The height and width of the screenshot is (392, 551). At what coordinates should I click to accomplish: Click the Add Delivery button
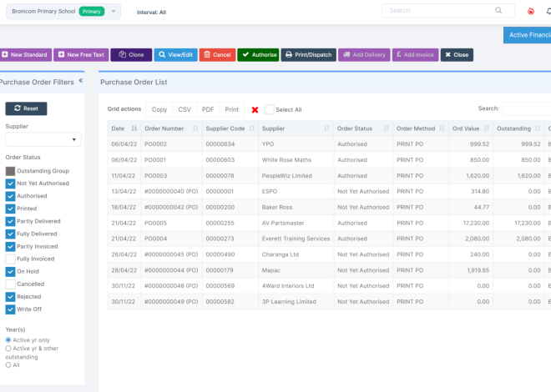pos(364,55)
